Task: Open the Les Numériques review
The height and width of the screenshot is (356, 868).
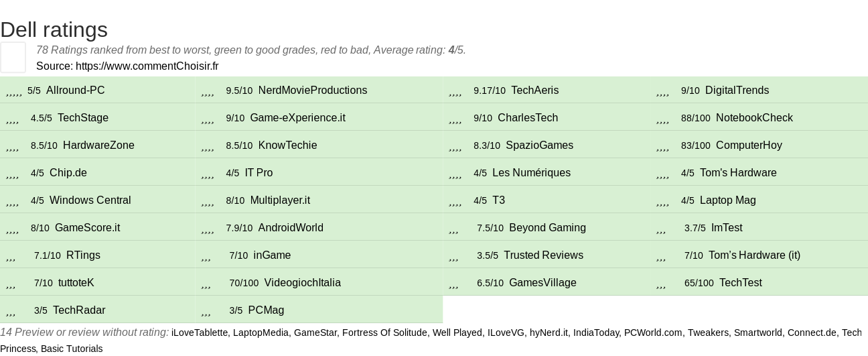Action: [531, 173]
